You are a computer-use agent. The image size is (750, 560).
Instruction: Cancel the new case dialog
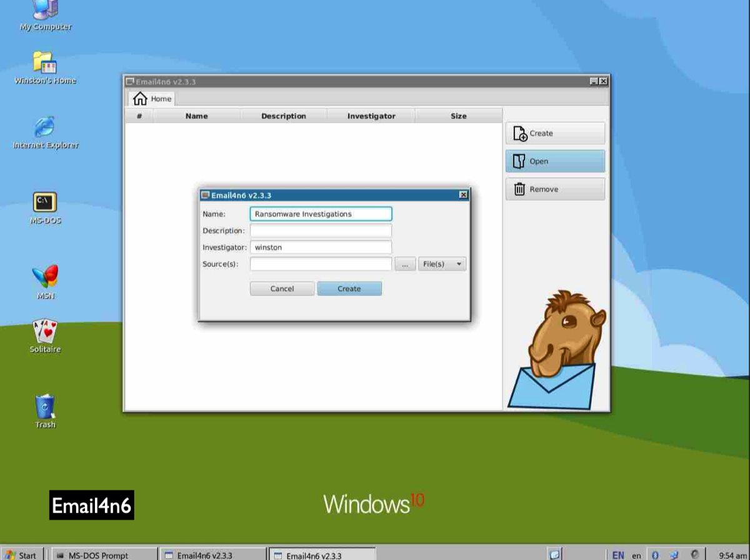point(282,289)
